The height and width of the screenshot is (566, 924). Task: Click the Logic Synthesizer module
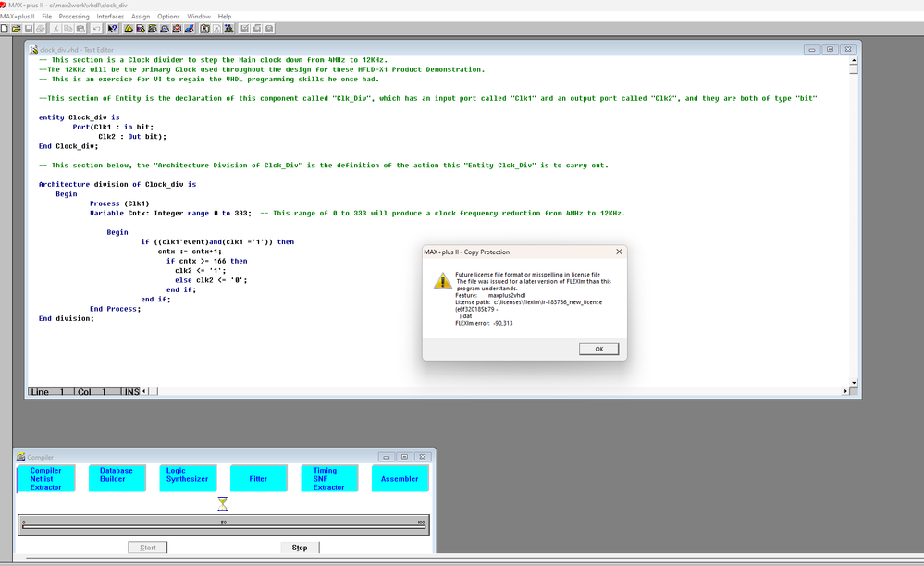tap(188, 478)
